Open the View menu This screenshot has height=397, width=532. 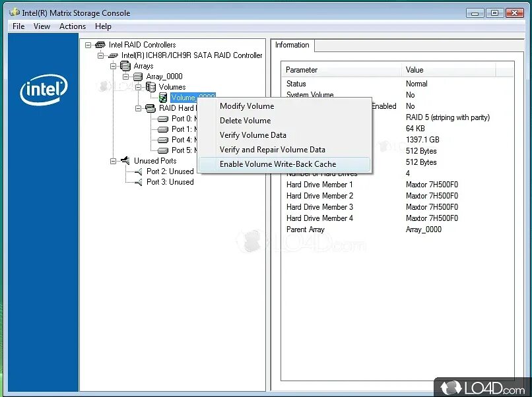(42, 26)
